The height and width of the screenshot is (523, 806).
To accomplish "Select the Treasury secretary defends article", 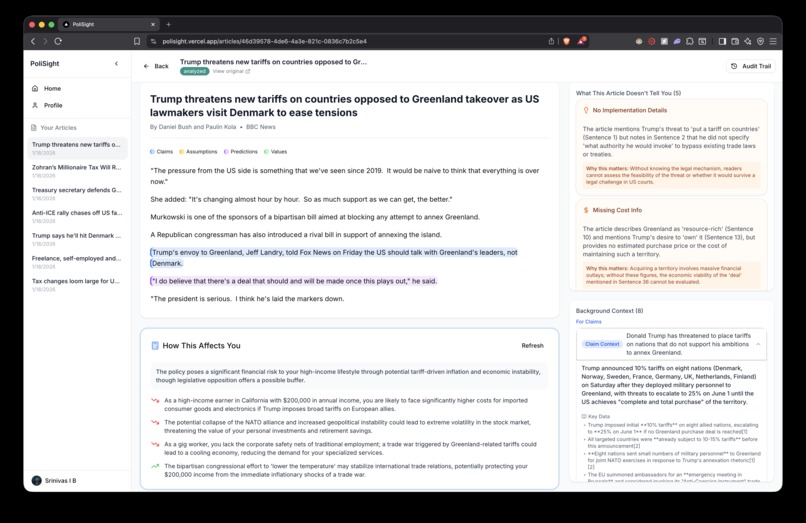I will coord(77,193).
